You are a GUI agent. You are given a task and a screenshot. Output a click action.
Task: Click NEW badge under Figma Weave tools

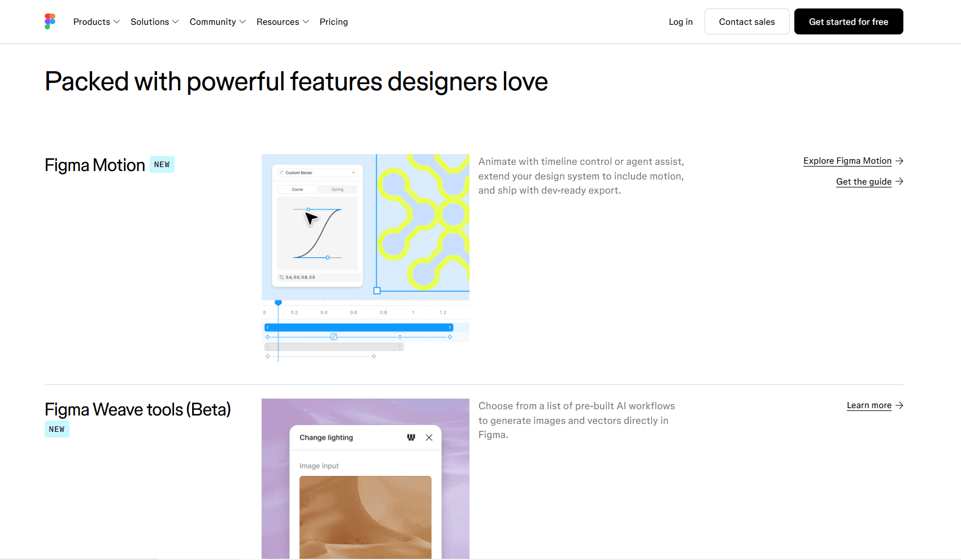coord(57,429)
